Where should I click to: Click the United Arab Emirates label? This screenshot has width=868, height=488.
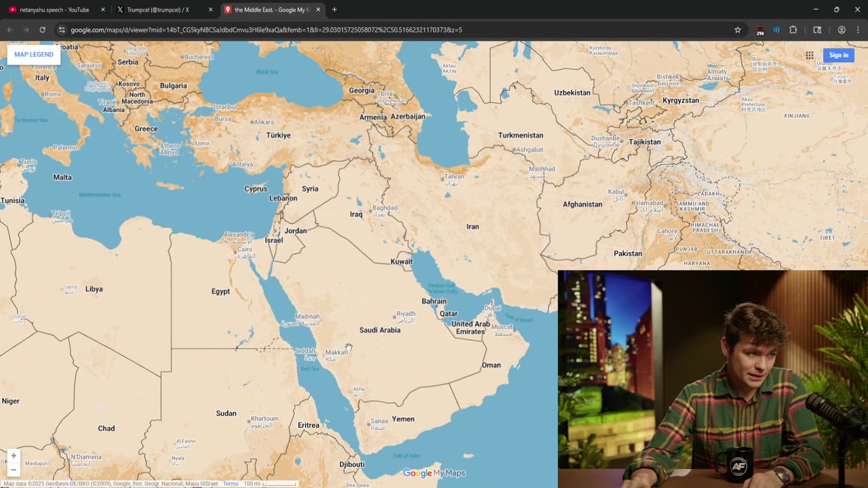pyautogui.click(x=471, y=328)
